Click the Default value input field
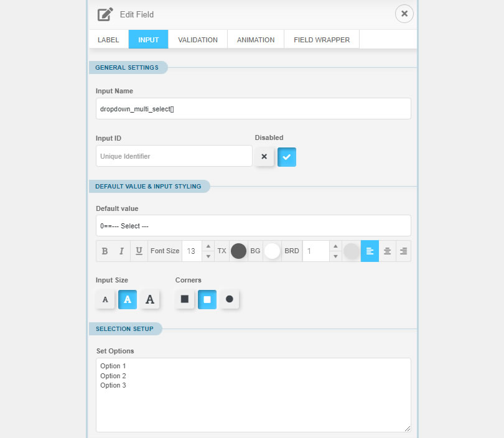 coord(253,226)
